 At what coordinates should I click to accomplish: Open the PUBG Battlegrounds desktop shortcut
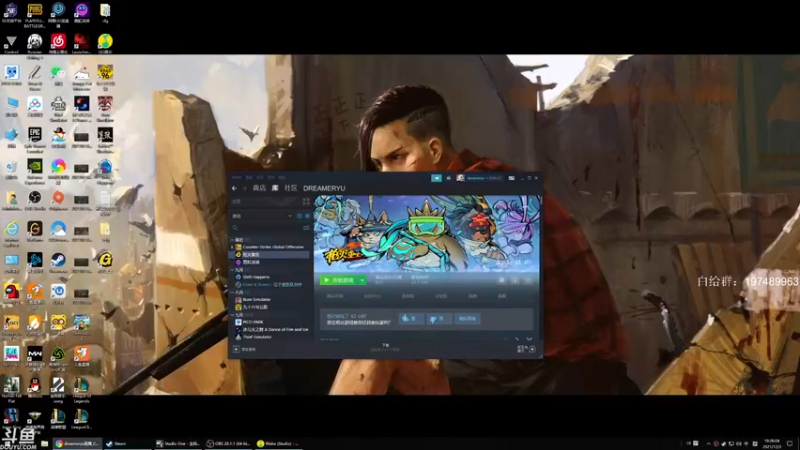tap(35, 14)
